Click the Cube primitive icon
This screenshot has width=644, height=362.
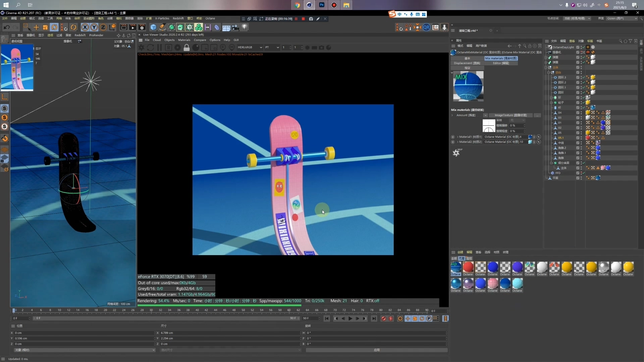click(153, 27)
